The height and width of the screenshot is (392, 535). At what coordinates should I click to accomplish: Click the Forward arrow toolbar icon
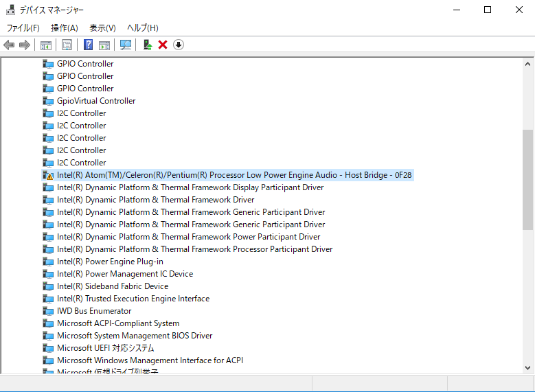pyautogui.click(x=25, y=45)
